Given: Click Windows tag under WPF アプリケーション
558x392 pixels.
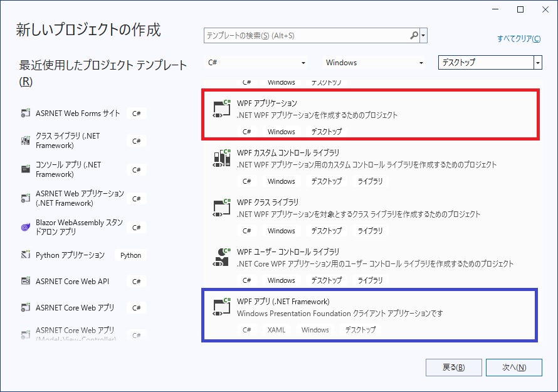Looking at the screenshot, I should (x=281, y=132).
